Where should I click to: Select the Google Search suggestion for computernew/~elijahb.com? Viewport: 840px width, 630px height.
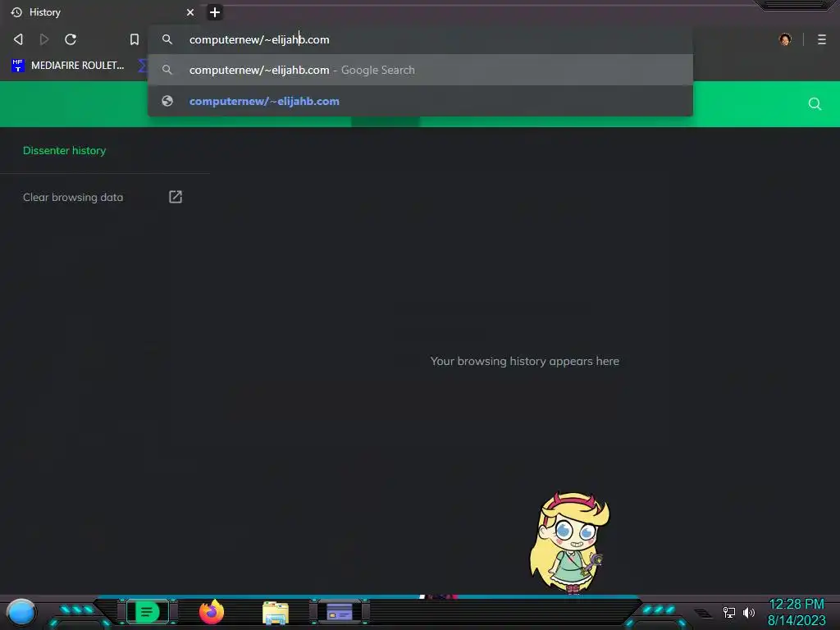tap(420, 71)
